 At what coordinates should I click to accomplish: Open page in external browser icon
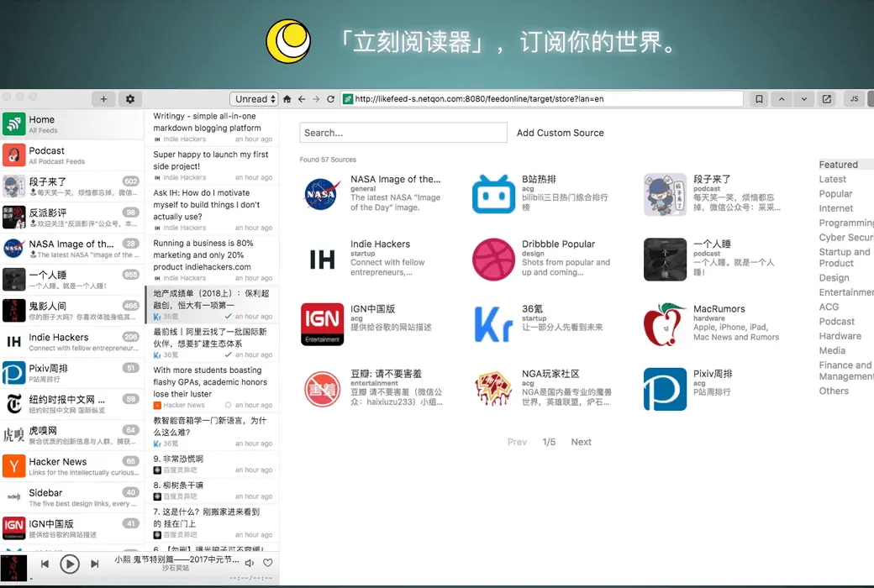click(x=827, y=98)
